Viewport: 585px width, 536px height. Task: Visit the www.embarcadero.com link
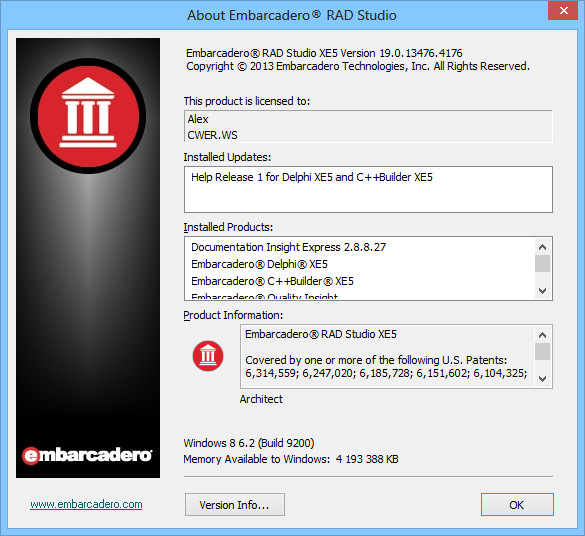point(86,504)
